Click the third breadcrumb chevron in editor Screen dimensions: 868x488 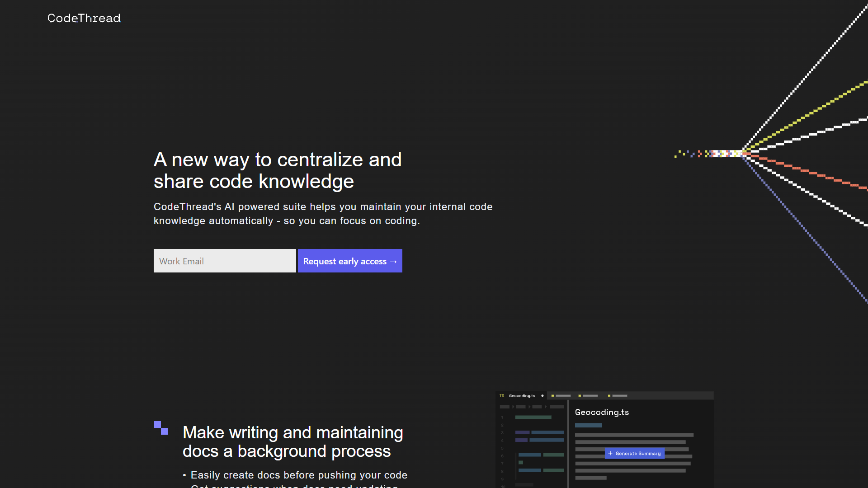pyautogui.click(x=546, y=407)
